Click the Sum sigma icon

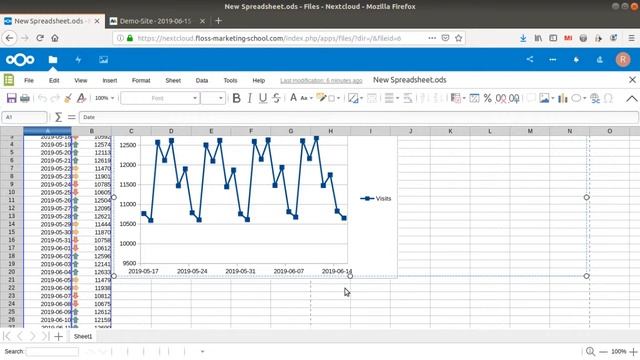click(58, 117)
